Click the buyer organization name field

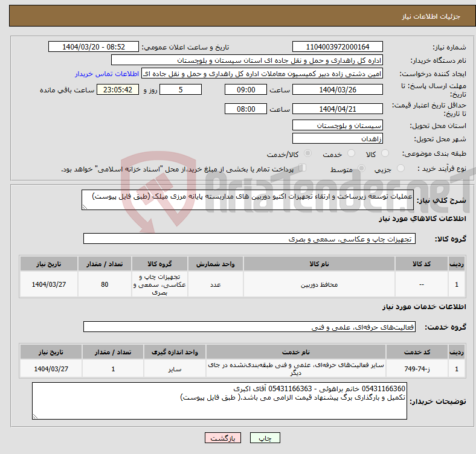[247, 60]
